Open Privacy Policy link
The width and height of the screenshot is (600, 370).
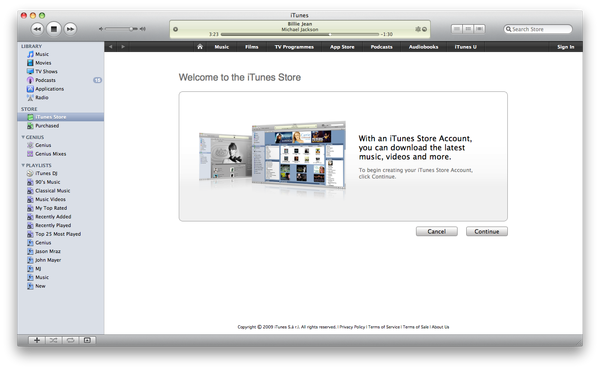[x=352, y=327]
